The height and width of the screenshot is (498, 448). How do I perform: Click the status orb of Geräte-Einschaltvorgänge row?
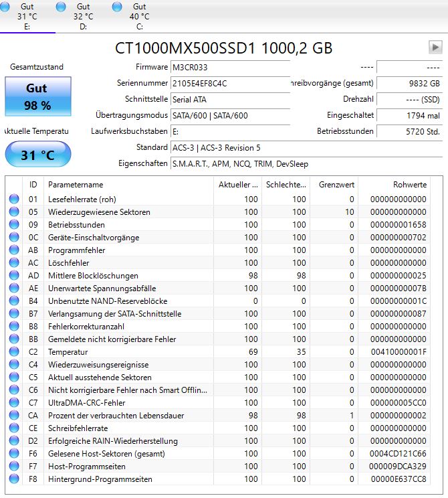click(x=14, y=237)
